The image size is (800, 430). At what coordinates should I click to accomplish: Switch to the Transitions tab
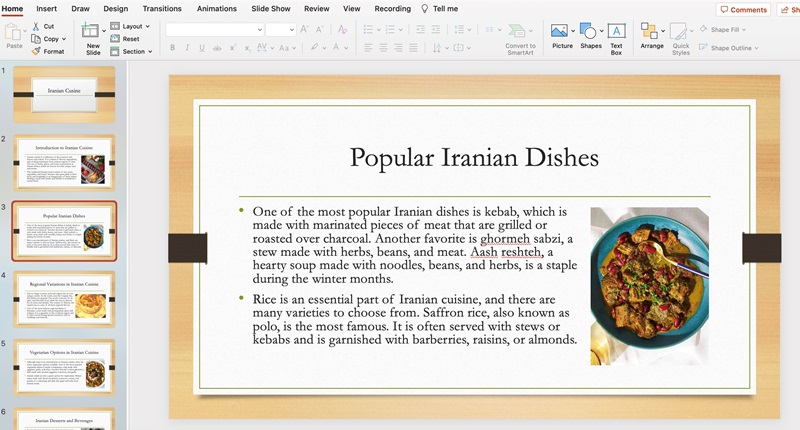162,8
